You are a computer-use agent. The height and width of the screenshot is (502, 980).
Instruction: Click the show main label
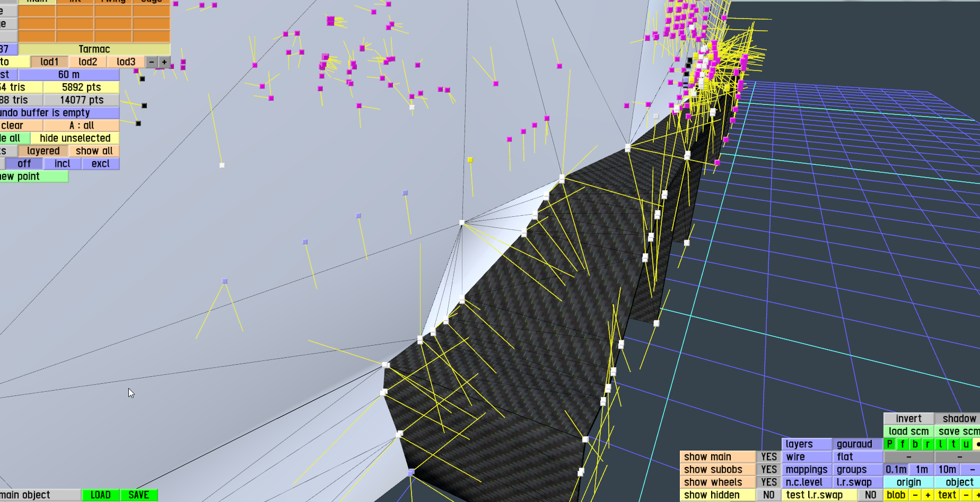[x=718, y=457]
